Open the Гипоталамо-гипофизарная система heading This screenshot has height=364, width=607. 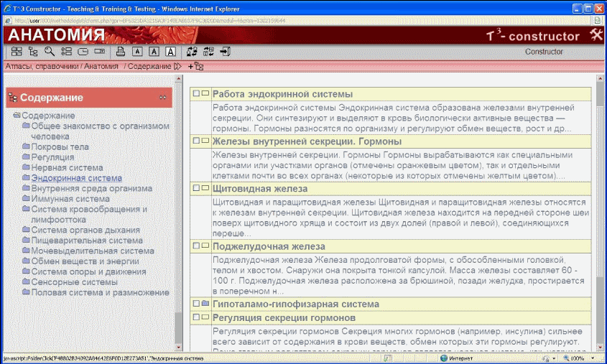tap(295, 304)
